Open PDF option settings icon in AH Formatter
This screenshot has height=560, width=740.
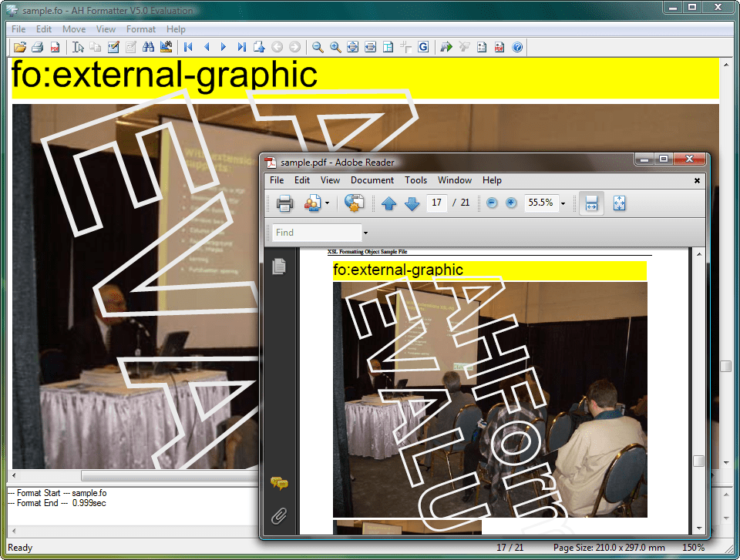click(499, 47)
